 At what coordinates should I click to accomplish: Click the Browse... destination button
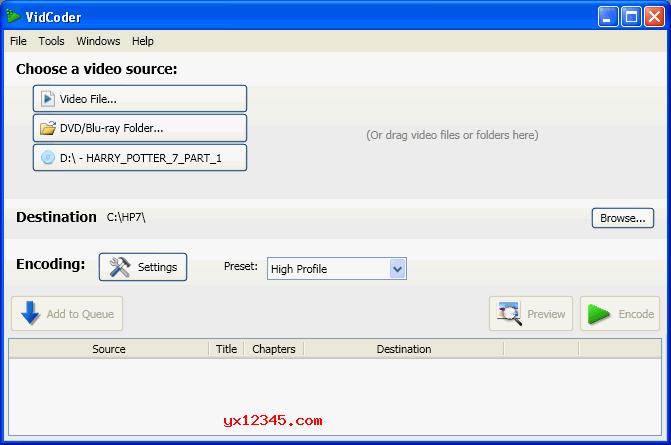[x=623, y=218]
